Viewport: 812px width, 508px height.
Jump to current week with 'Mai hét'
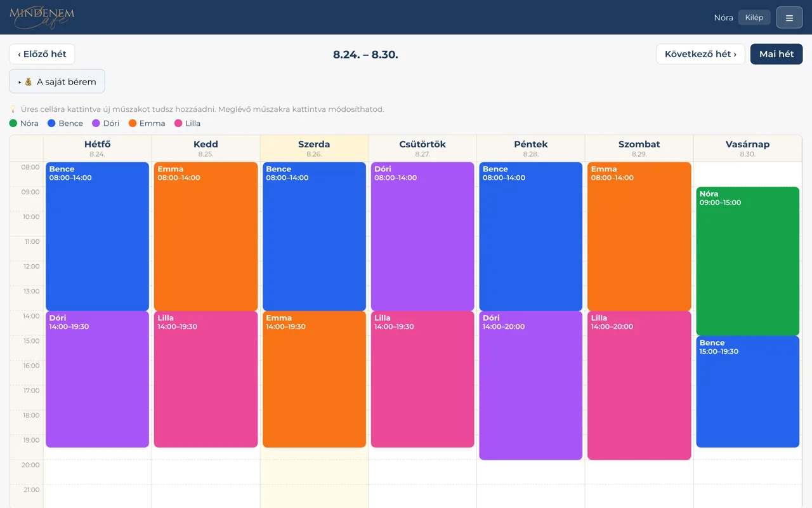(776, 54)
